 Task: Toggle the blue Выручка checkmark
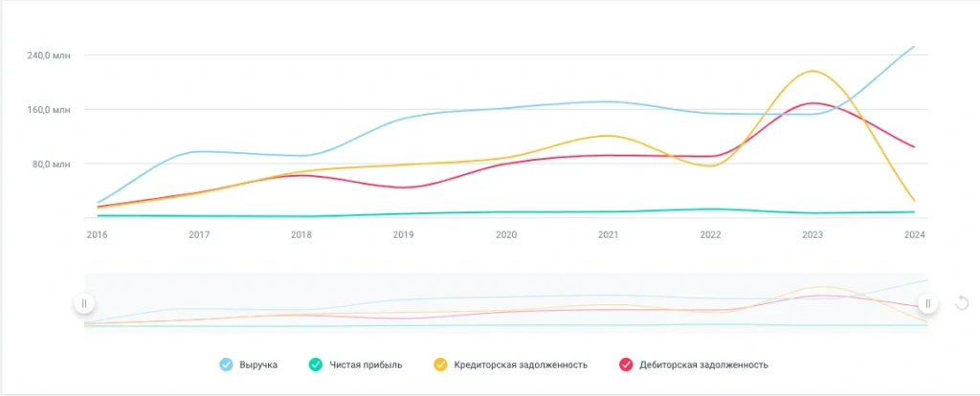click(x=226, y=364)
